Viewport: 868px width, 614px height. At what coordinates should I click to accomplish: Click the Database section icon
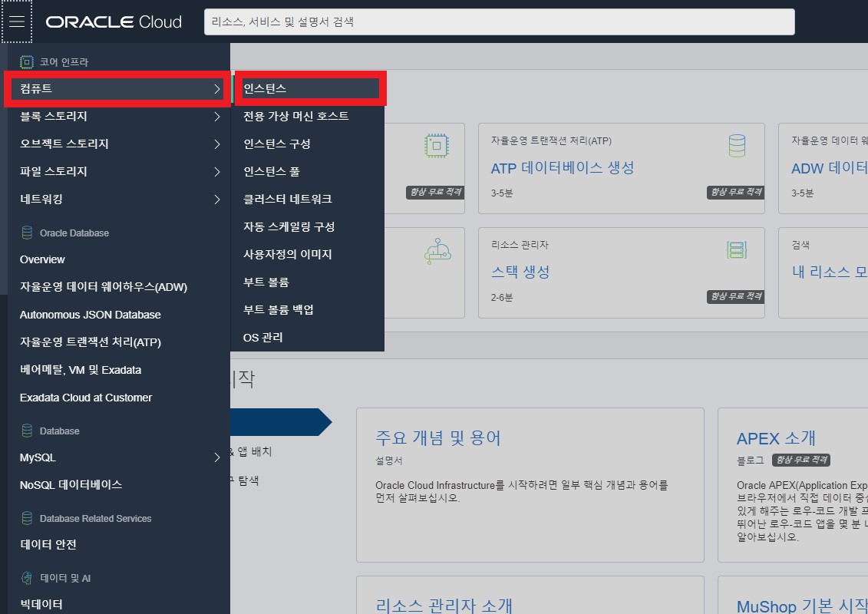(x=26, y=431)
